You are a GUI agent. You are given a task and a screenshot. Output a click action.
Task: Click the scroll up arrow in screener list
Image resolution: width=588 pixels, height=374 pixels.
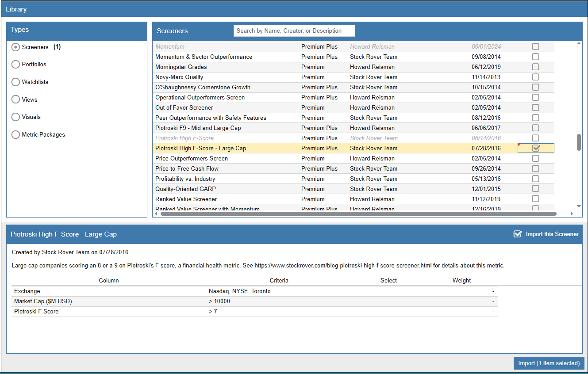(x=579, y=43)
